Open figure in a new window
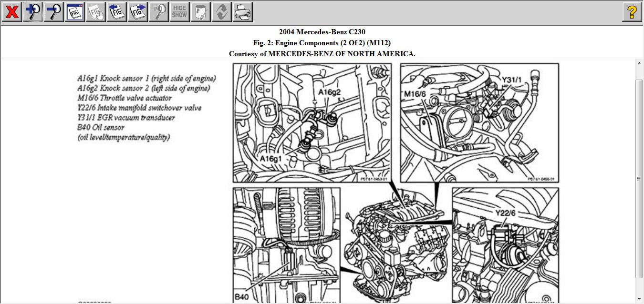This screenshot has width=644, height=304. click(x=75, y=12)
